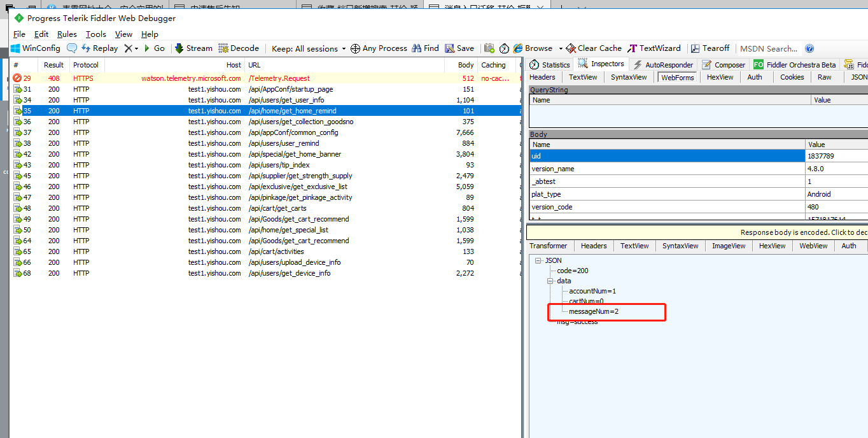Select session /api/users/get_user_info
Viewport: 868px width, 438px height.
point(265,100)
